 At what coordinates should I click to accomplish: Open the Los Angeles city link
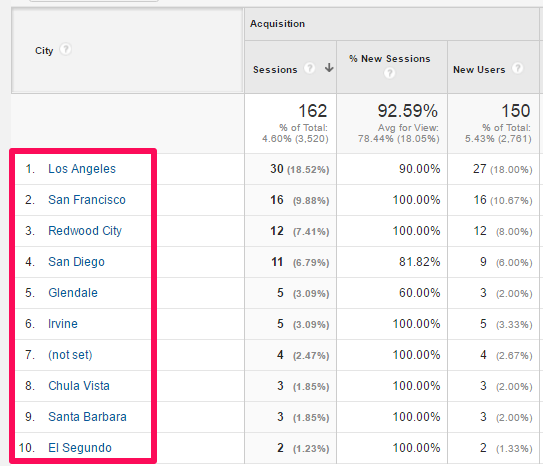pos(82,169)
